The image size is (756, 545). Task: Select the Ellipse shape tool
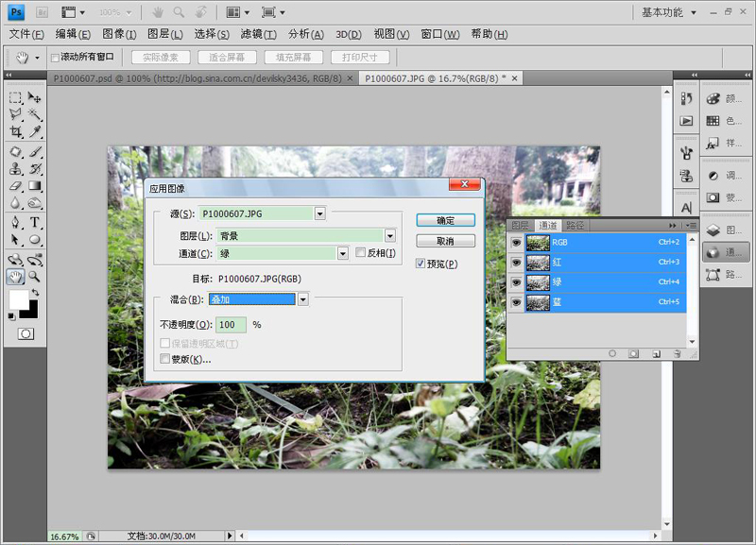click(x=34, y=240)
